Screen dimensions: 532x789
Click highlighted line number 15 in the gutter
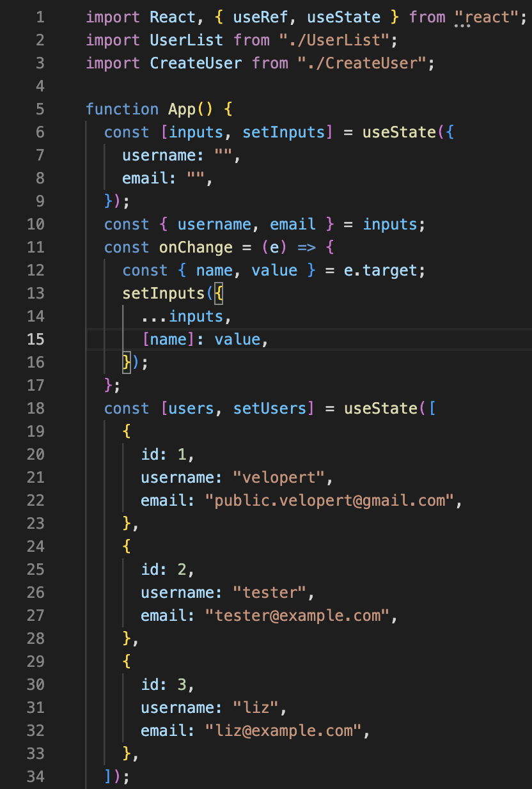(x=36, y=340)
